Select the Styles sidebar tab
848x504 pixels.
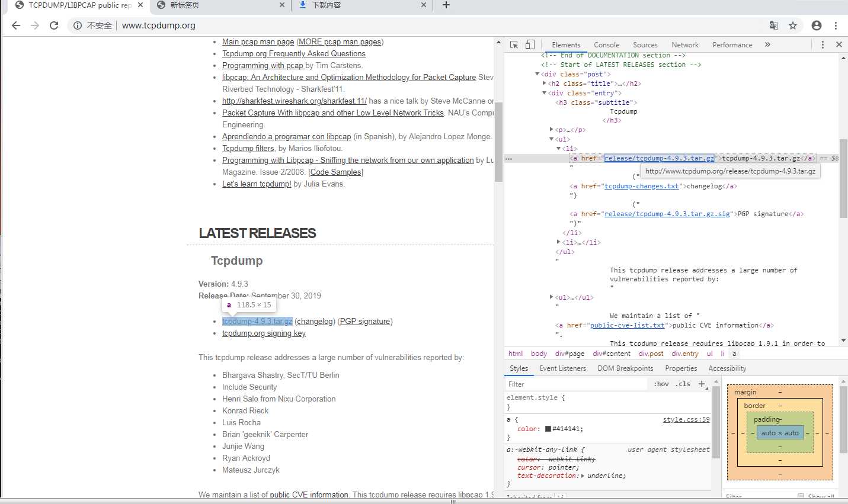pyautogui.click(x=519, y=368)
